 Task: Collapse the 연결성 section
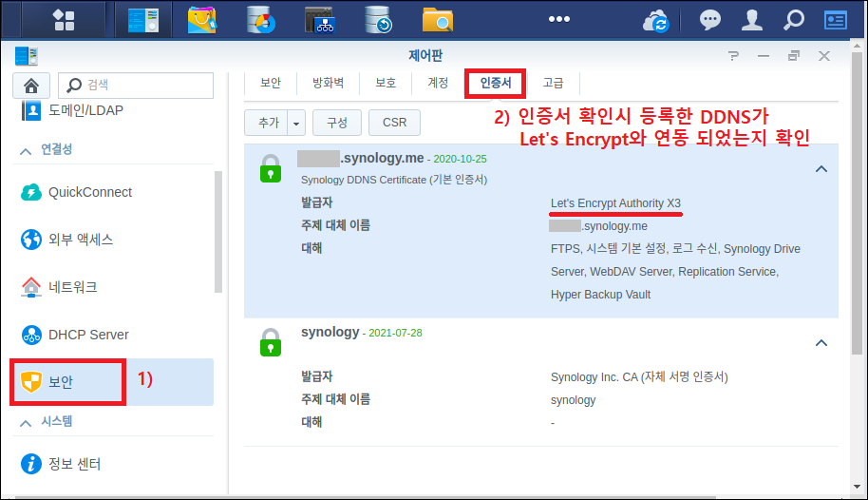pyautogui.click(x=26, y=150)
